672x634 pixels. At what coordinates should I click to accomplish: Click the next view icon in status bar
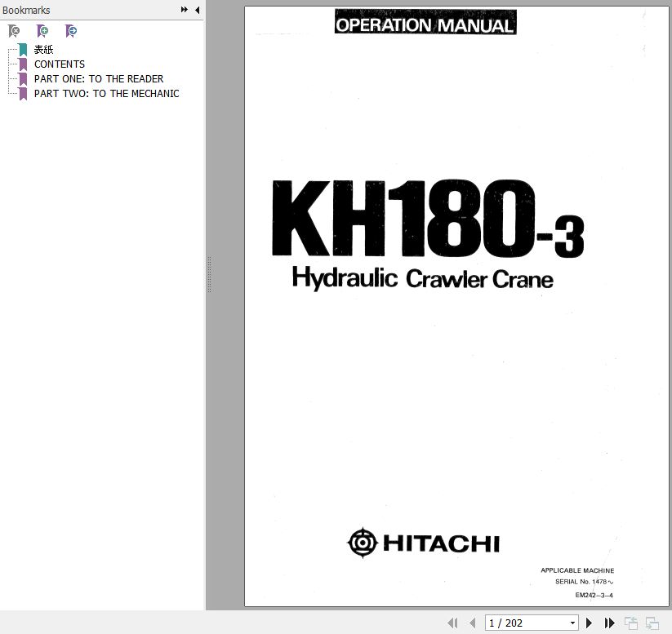pos(652,623)
